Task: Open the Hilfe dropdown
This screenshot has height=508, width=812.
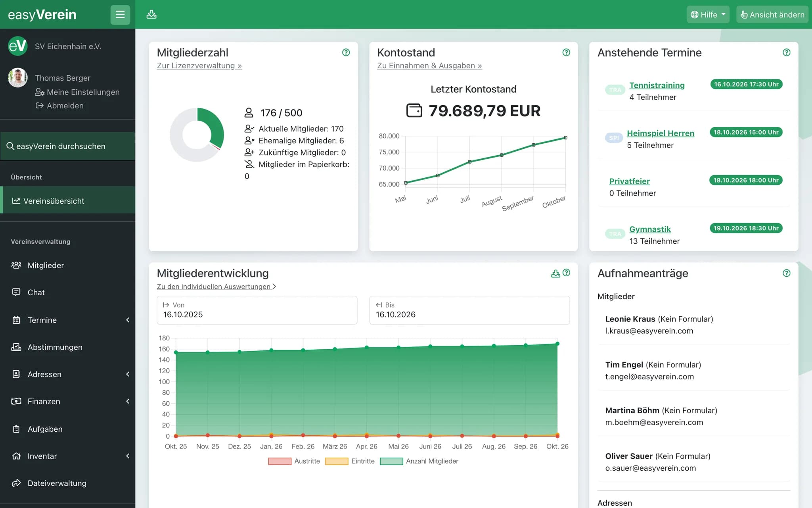Action: (x=708, y=15)
